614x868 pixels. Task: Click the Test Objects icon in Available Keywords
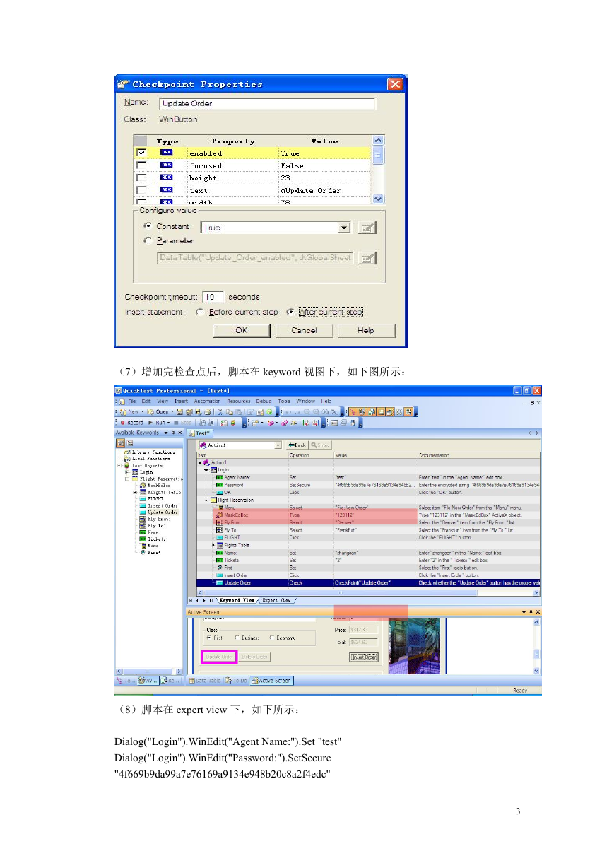coord(127,466)
